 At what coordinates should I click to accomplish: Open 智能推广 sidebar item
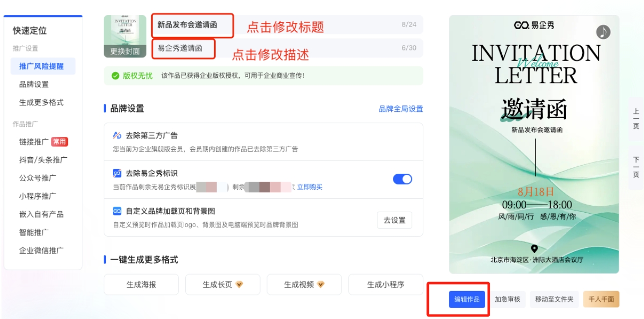34,232
